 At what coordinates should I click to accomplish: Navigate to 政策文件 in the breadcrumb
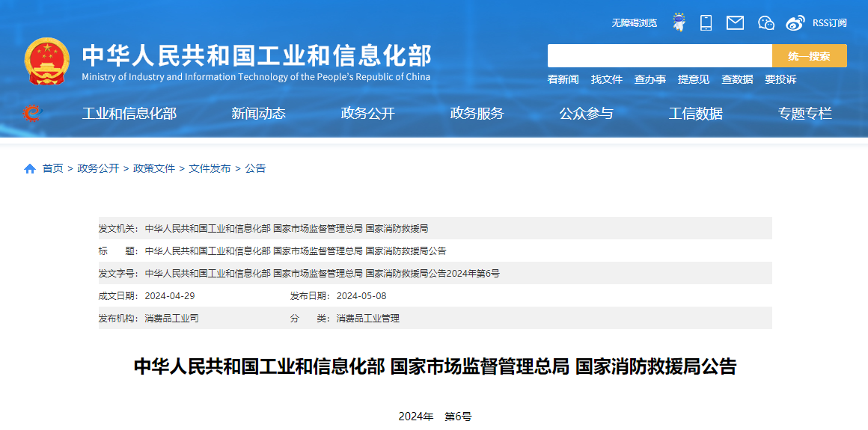pyautogui.click(x=154, y=169)
